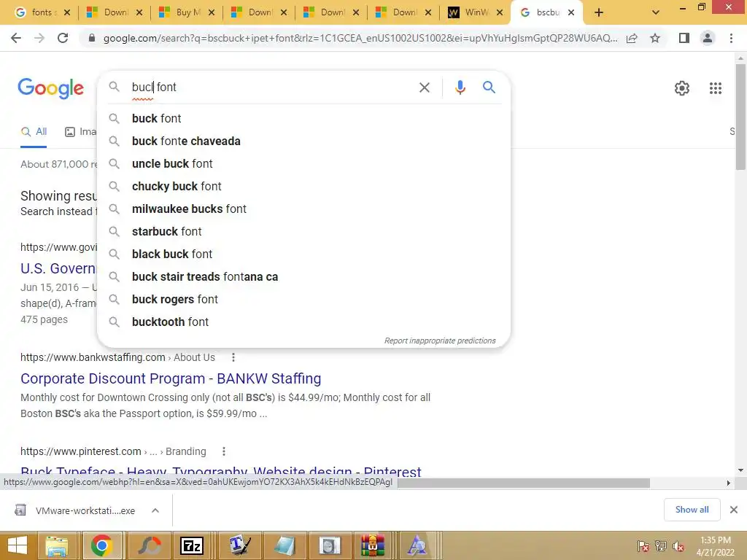Choose suggestion 'bucktooth font'

click(303, 322)
